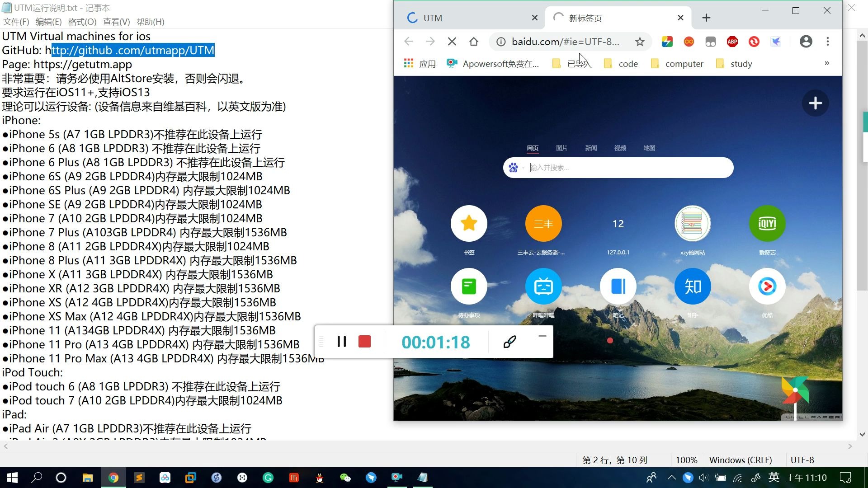Click Notepad horizontal scrollbar right arrow
868x488 pixels.
coord(850,446)
